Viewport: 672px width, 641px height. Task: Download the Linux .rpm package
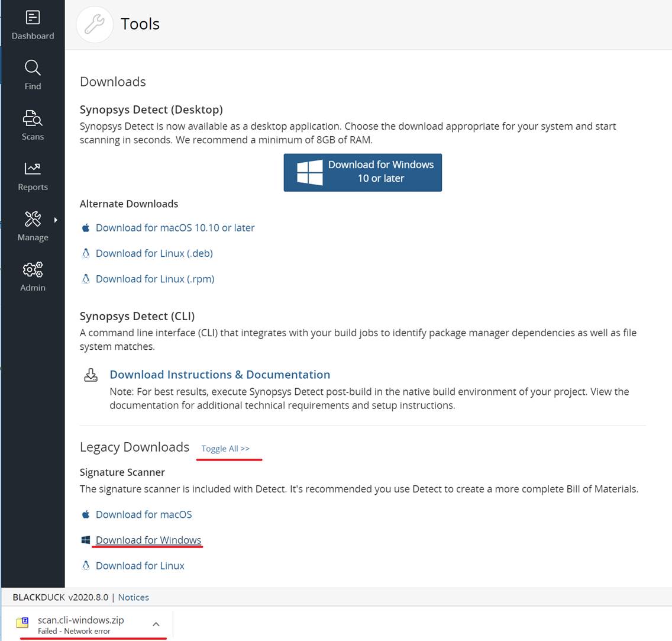[155, 279]
